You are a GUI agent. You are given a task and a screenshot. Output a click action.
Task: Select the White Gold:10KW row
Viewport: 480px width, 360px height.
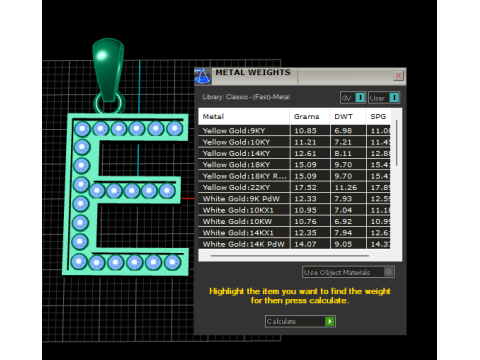(x=294, y=221)
